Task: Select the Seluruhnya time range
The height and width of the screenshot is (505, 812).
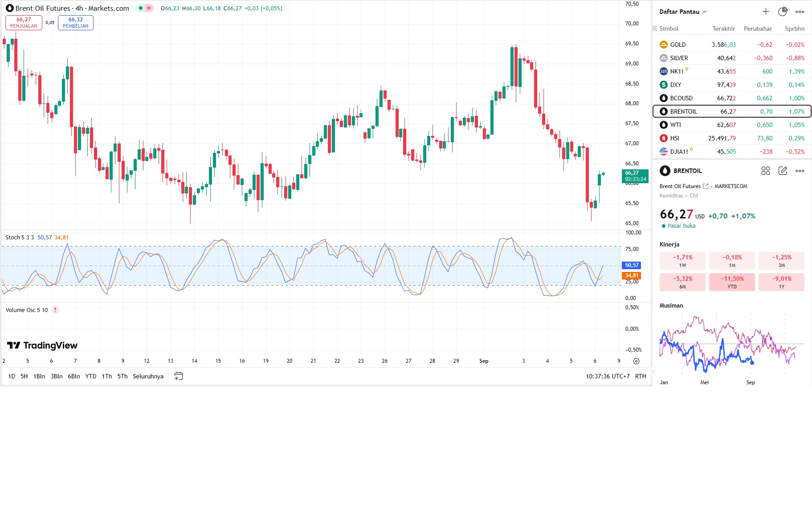Action: [148, 376]
